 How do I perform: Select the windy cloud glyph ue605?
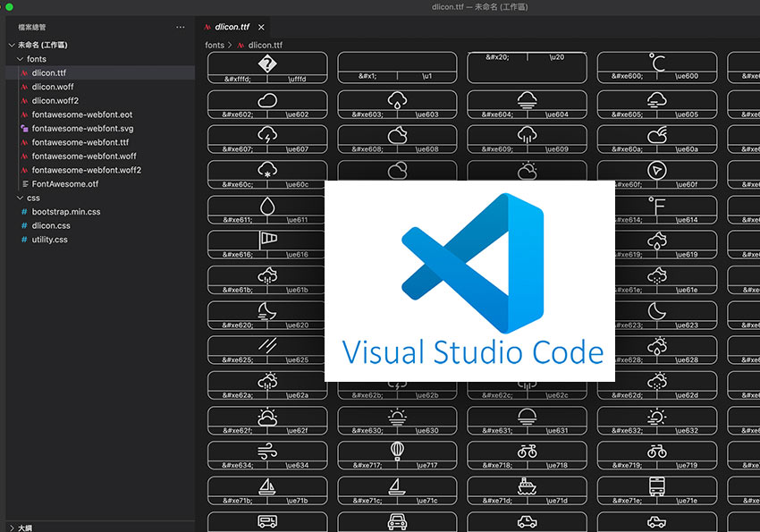pos(657,100)
